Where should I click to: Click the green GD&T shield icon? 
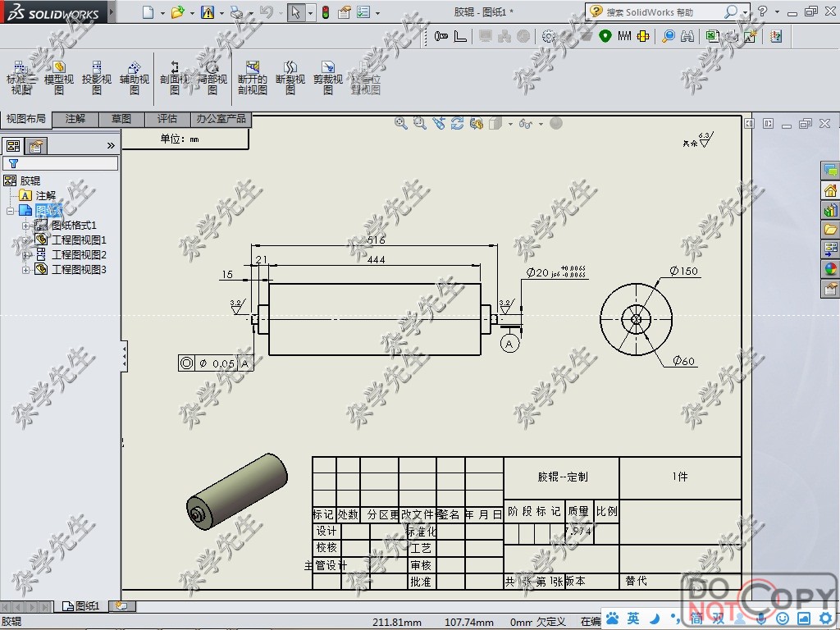605,36
